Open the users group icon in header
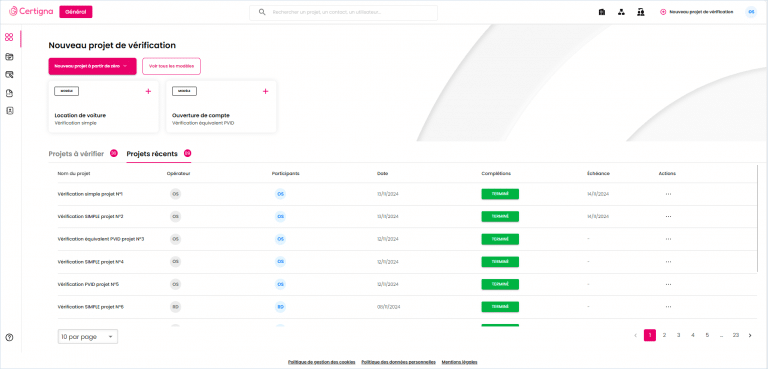768x369 pixels. point(641,12)
